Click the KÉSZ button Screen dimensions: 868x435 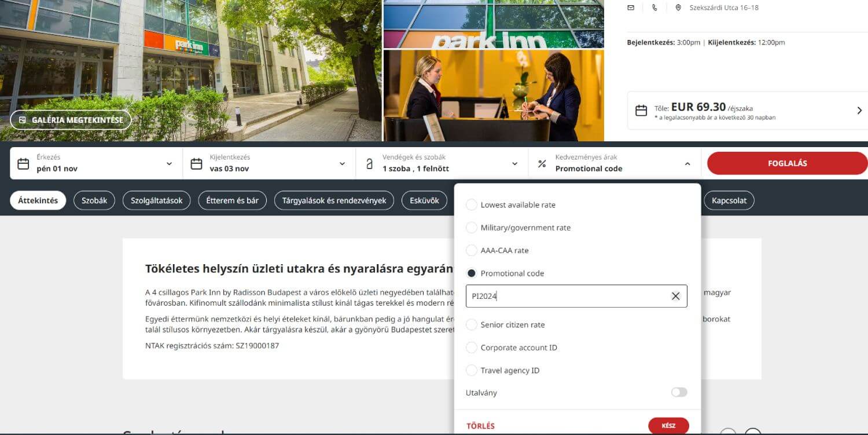pos(668,426)
